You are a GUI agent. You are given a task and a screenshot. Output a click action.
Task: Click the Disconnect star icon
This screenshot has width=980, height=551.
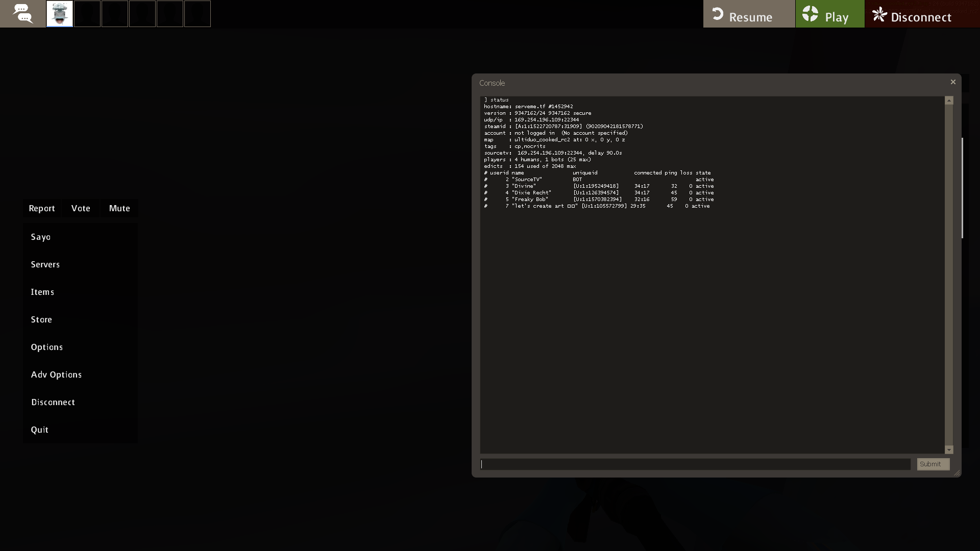tap(879, 14)
